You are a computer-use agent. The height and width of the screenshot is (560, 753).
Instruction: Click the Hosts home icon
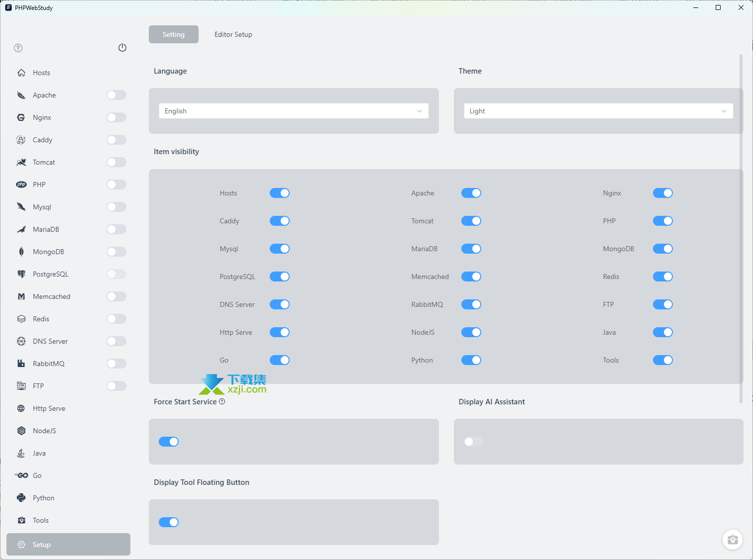coord(21,73)
